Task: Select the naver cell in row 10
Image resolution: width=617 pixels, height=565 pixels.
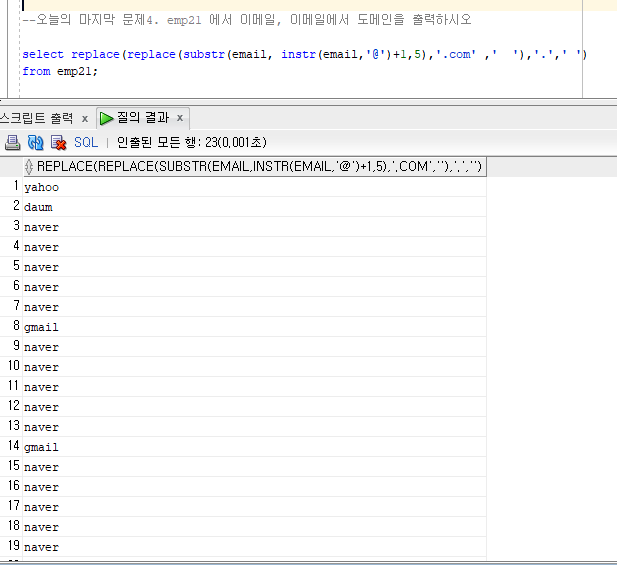Action: pyautogui.click(x=255, y=367)
